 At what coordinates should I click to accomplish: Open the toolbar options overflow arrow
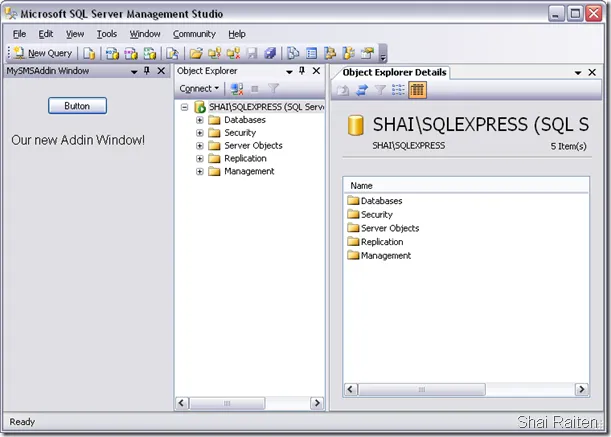[383, 53]
